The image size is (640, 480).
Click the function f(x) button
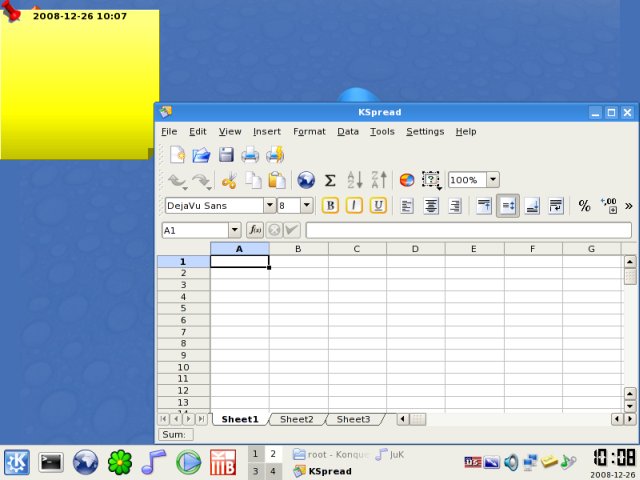coord(254,230)
